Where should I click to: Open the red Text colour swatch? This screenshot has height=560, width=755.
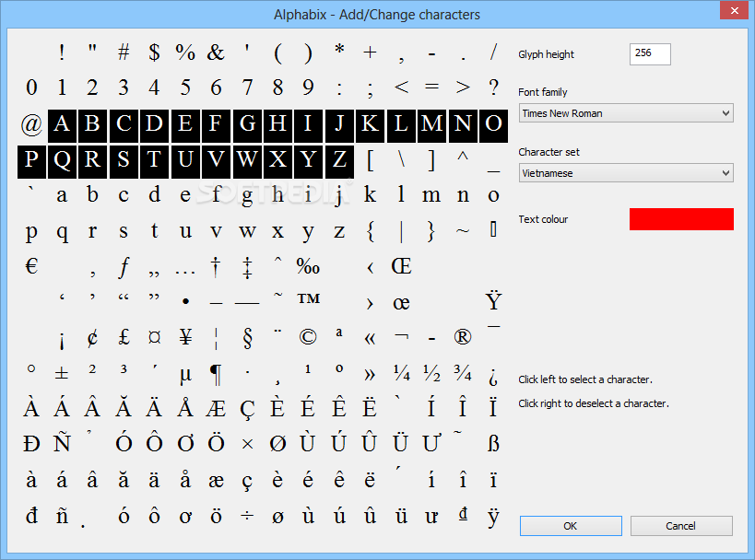[x=681, y=219]
